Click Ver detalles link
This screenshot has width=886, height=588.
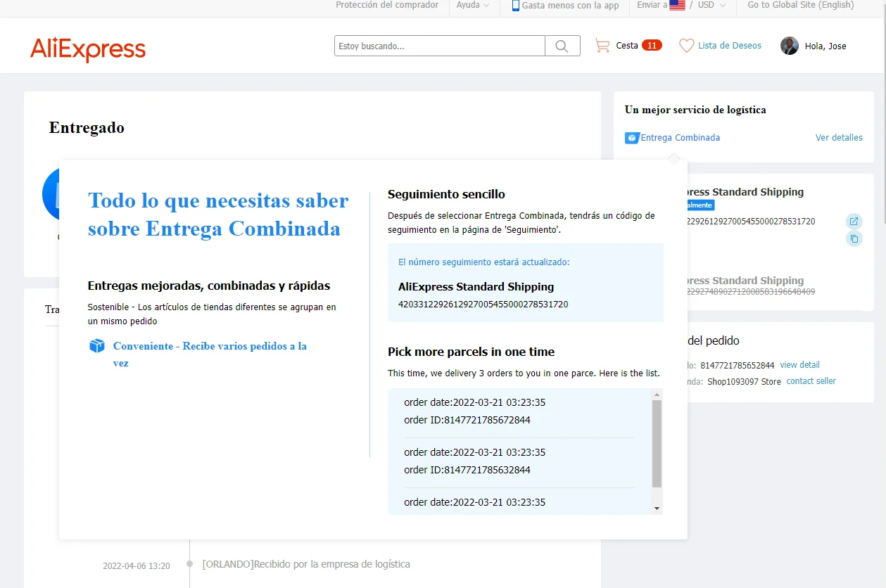tap(839, 138)
